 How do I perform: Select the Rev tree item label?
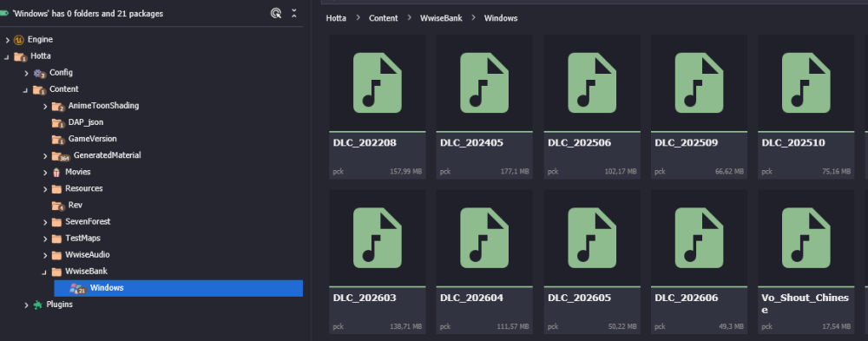click(x=76, y=206)
